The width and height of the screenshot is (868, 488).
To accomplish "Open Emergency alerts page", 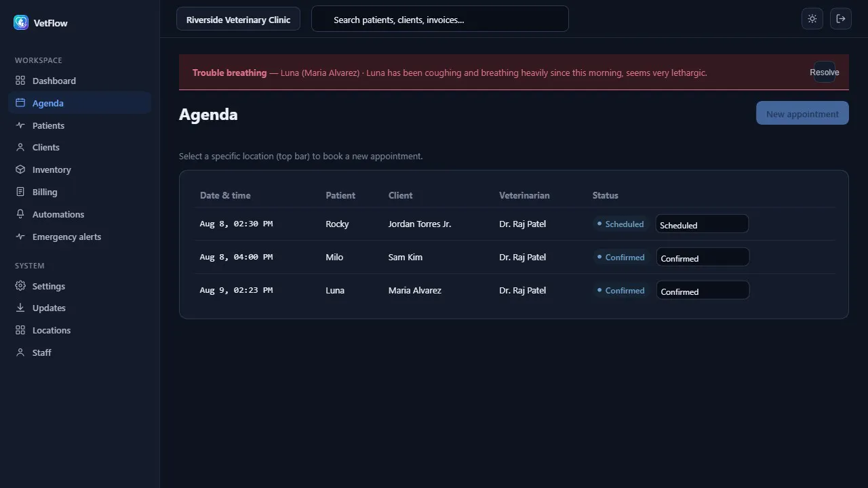I will click(79, 237).
